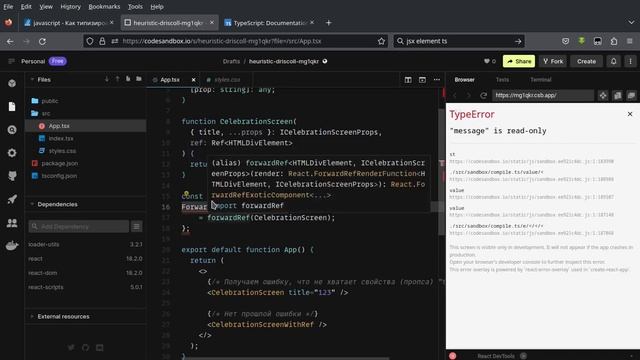Open dependency list options icon
The width and height of the screenshot is (640, 360).
click(x=137, y=226)
